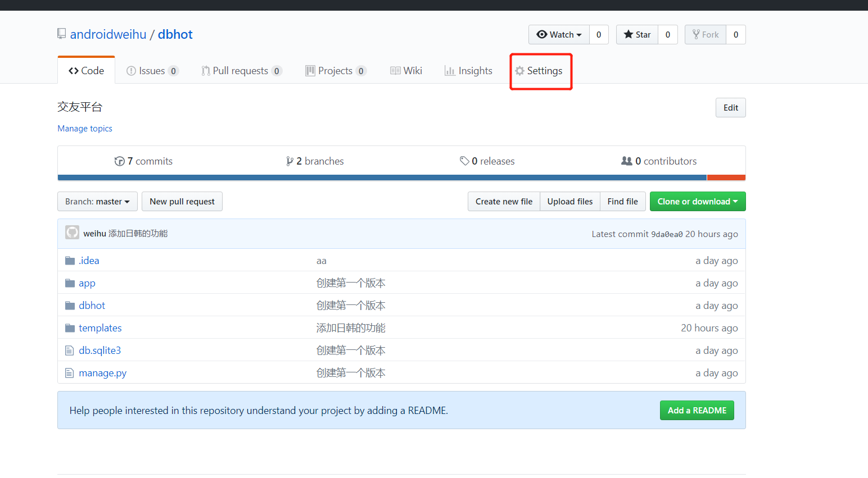
Task: Click the Find file button
Action: 623,202
